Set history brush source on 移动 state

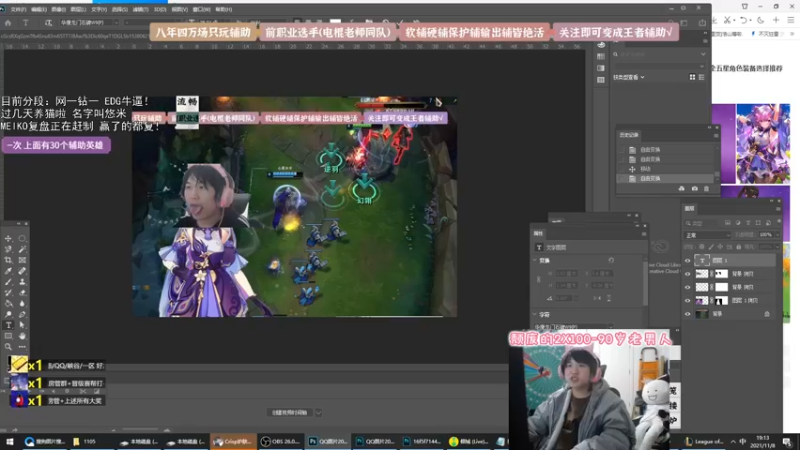click(621, 169)
